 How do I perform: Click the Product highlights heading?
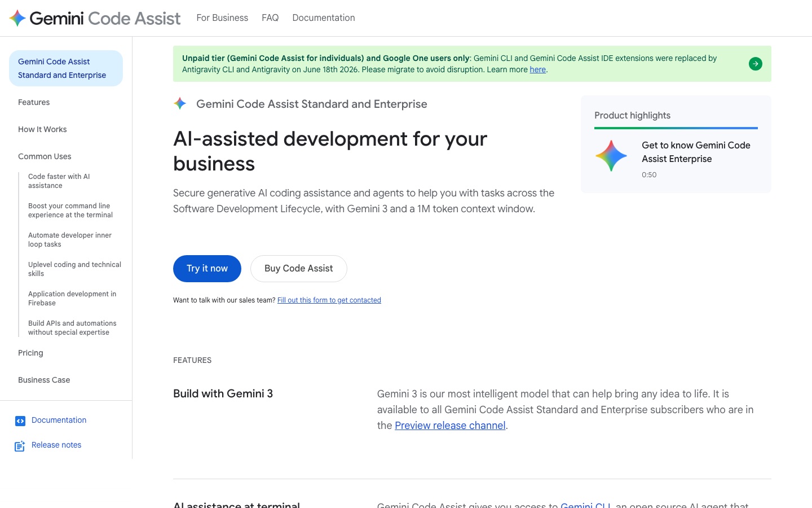(632, 115)
